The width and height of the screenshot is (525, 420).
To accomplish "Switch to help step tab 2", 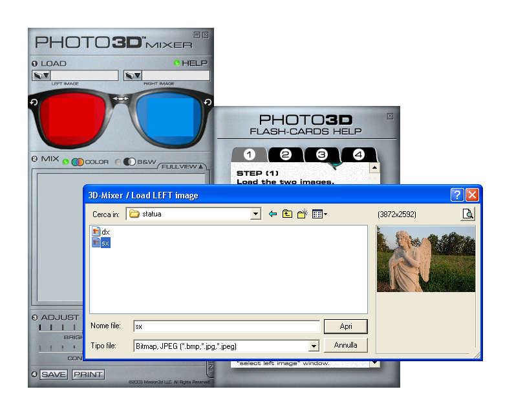I will (286, 154).
